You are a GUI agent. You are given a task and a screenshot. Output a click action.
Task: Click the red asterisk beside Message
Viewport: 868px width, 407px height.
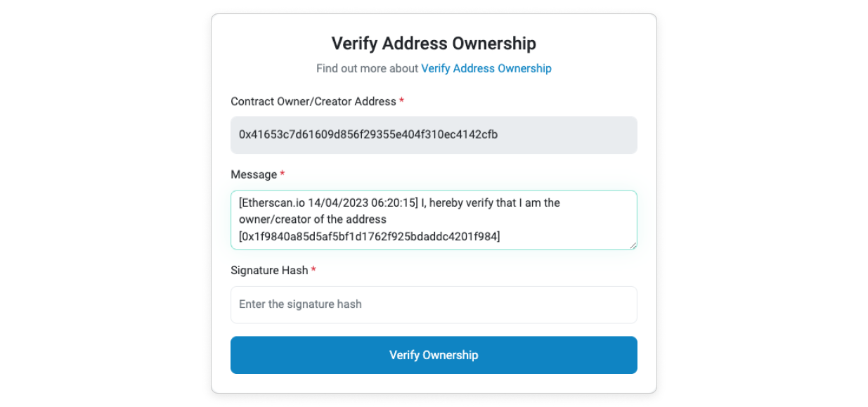tap(283, 174)
